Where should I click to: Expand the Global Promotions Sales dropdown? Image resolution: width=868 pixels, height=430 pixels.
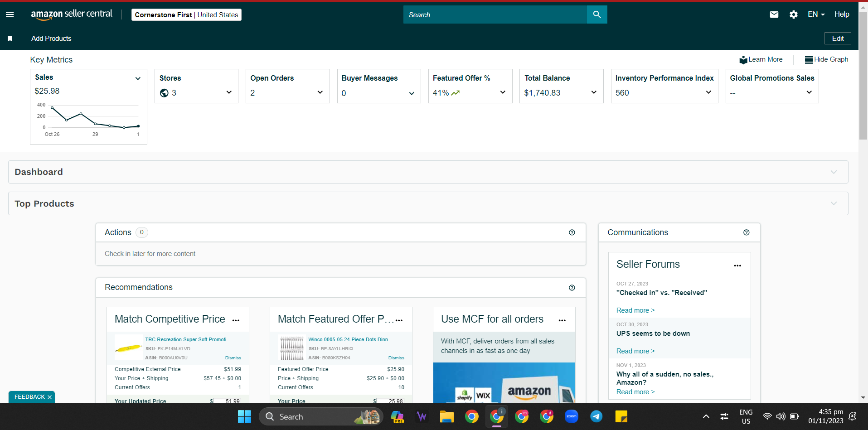pyautogui.click(x=809, y=92)
